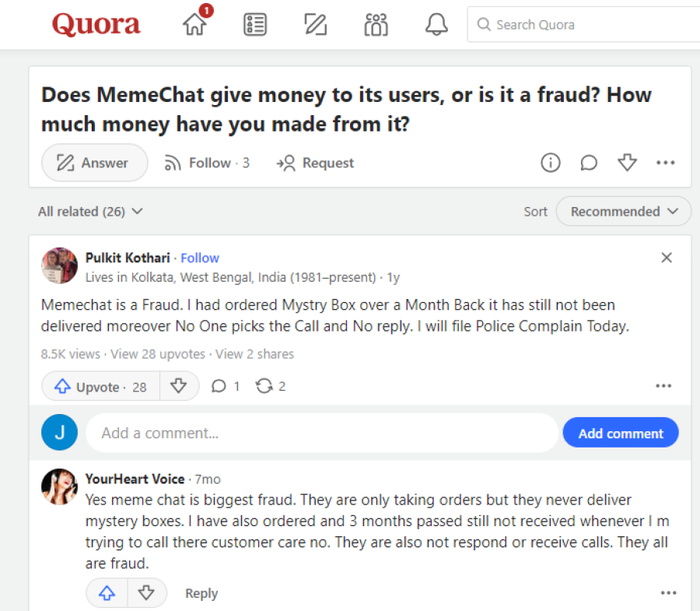Open Pulkit Kothari's profile name link
This screenshot has width=700, height=611.
pos(128,258)
